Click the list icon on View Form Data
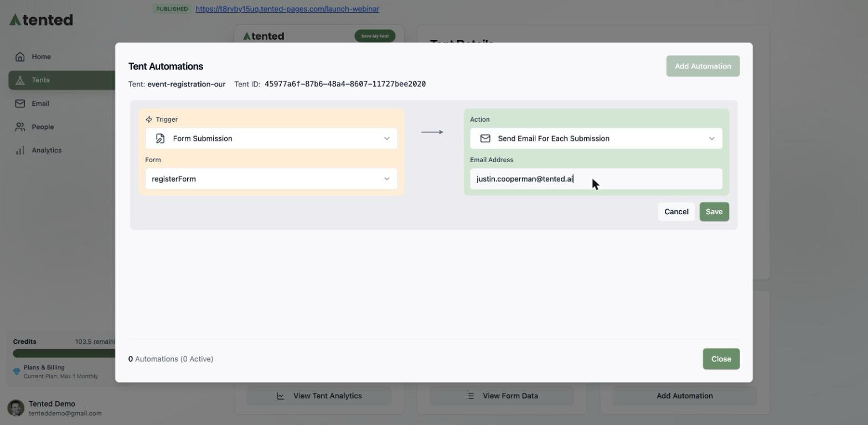Viewport: 868px width, 425px height. (470, 396)
